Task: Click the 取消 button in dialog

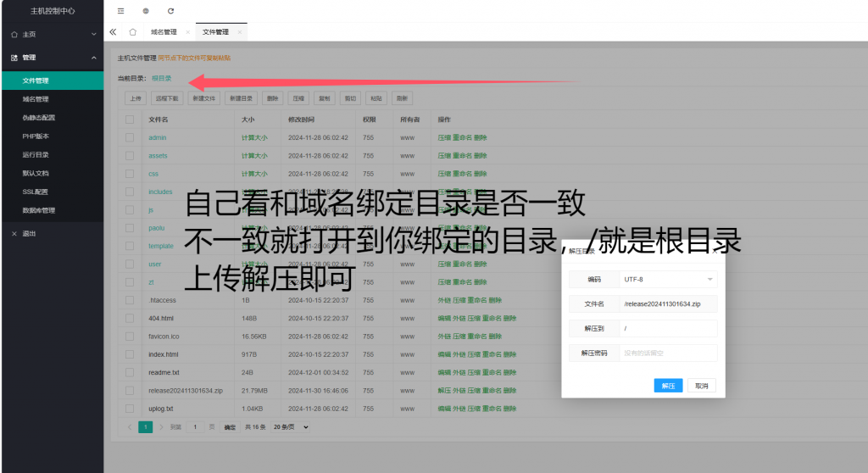Action: pos(701,386)
